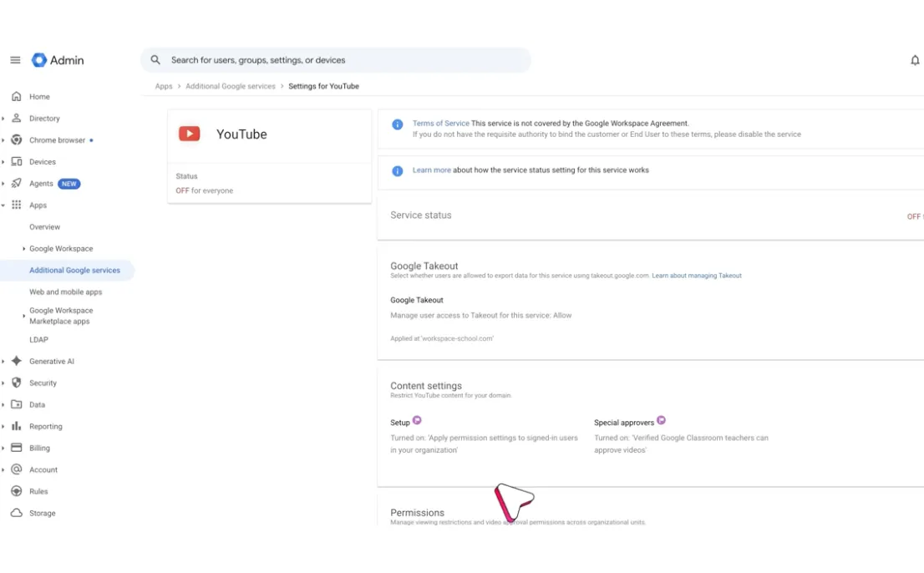This screenshot has height=573, width=924.
Task: Expand the Chrome browser section arrow
Action: 3,140
